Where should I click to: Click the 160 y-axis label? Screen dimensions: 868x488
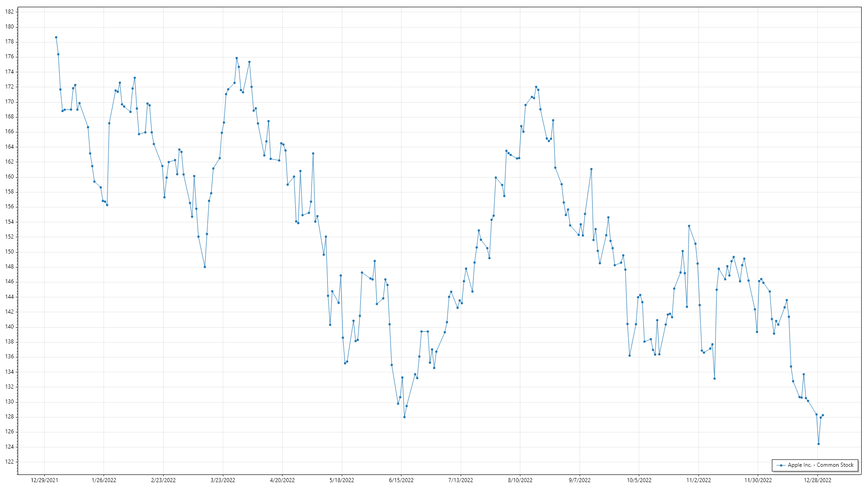coord(9,177)
